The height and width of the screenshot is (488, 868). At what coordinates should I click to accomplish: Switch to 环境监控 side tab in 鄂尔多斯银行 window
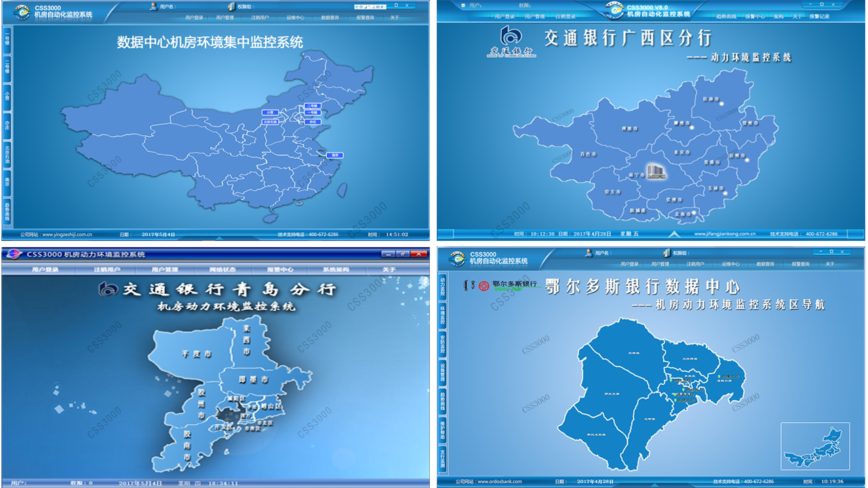click(443, 316)
